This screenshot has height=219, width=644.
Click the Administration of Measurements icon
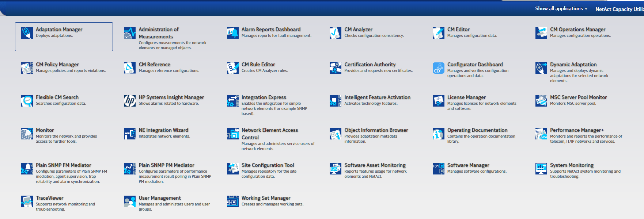[x=130, y=33]
